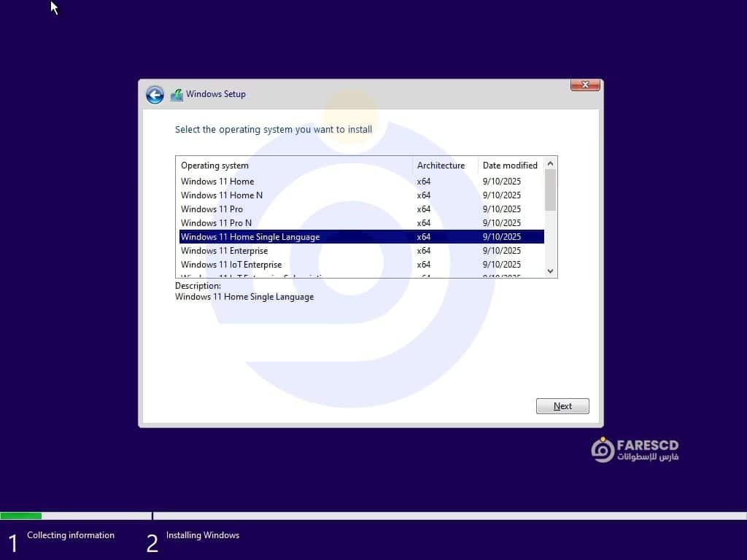Select the Windows 11 Pro entry
The width and height of the screenshot is (747, 560).
coord(212,209)
